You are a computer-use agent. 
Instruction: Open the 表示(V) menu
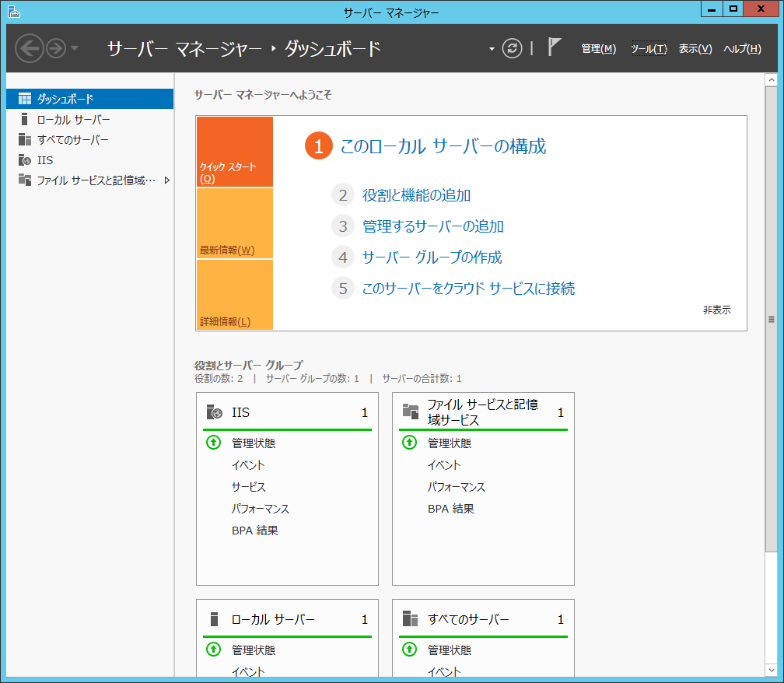click(x=695, y=48)
